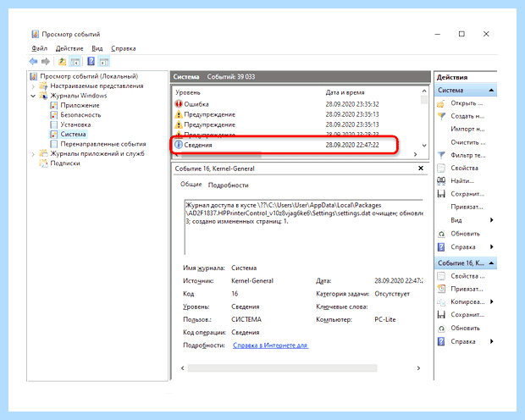
Task: Click the error icon of the Ошибка row
Action: pyautogui.click(x=179, y=104)
